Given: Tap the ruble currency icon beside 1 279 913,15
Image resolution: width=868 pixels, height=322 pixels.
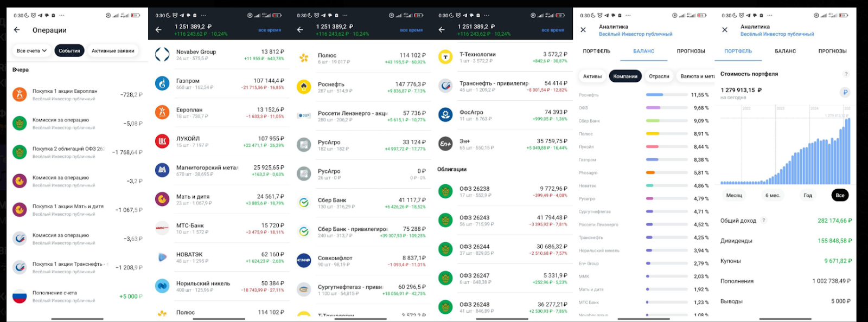Looking at the screenshot, I should [845, 92].
